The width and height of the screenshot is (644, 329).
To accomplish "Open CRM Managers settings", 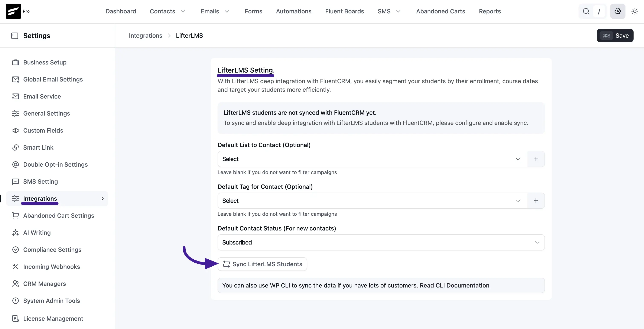I will [45, 284].
